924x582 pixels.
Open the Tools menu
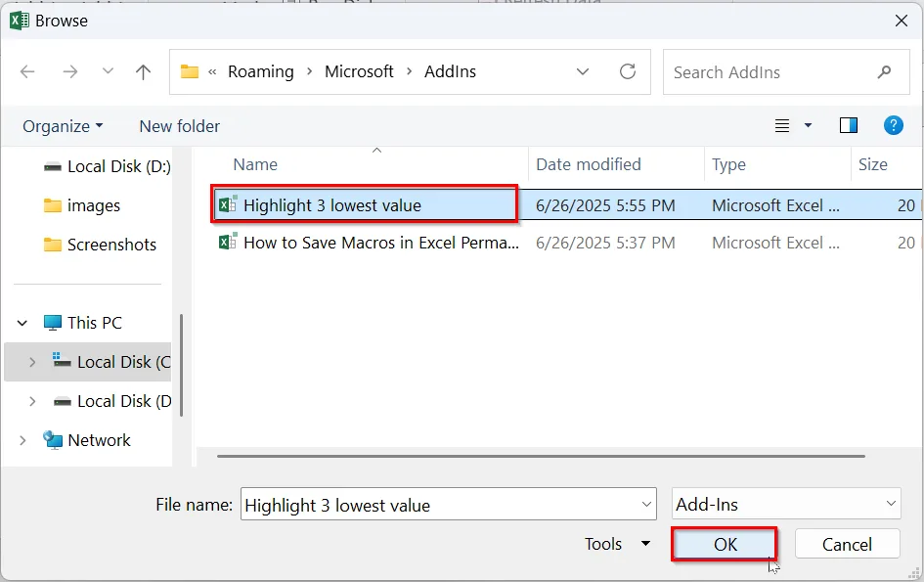click(x=616, y=544)
